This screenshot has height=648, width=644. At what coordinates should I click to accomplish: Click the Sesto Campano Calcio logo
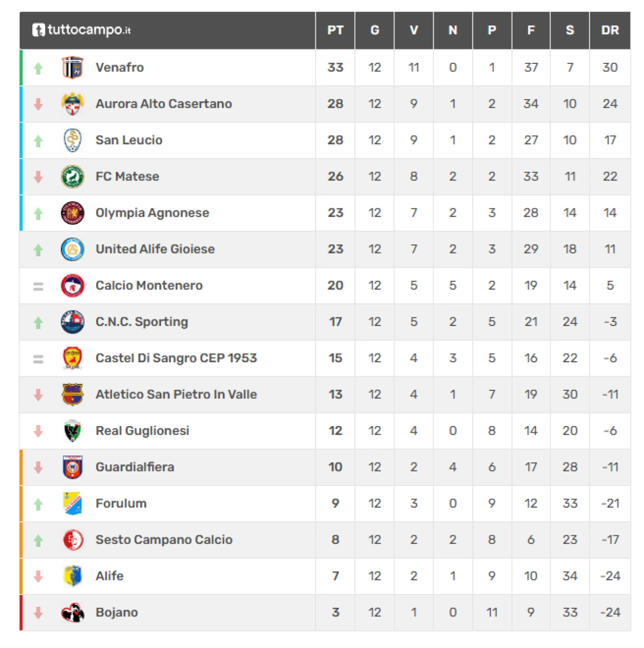(72, 540)
